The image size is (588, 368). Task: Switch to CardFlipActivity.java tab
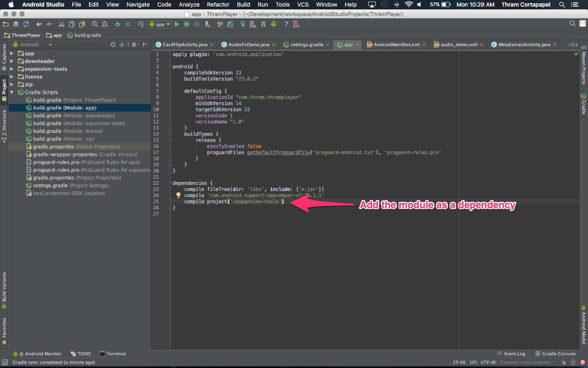coord(185,45)
